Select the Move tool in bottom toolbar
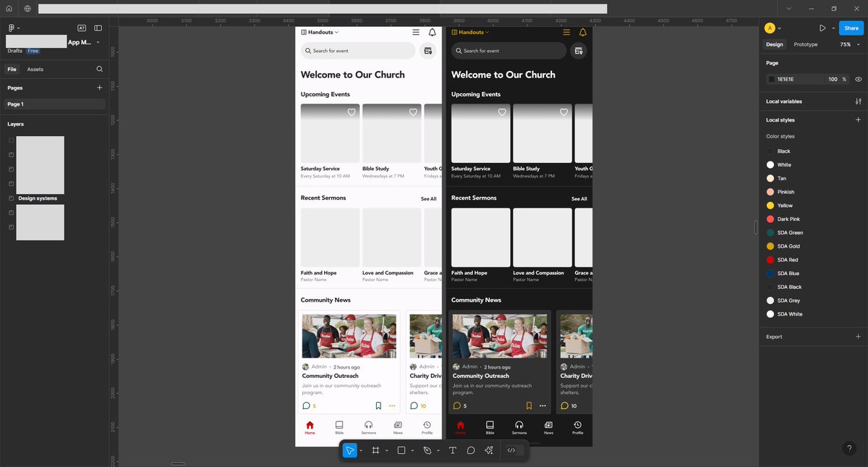 point(349,450)
